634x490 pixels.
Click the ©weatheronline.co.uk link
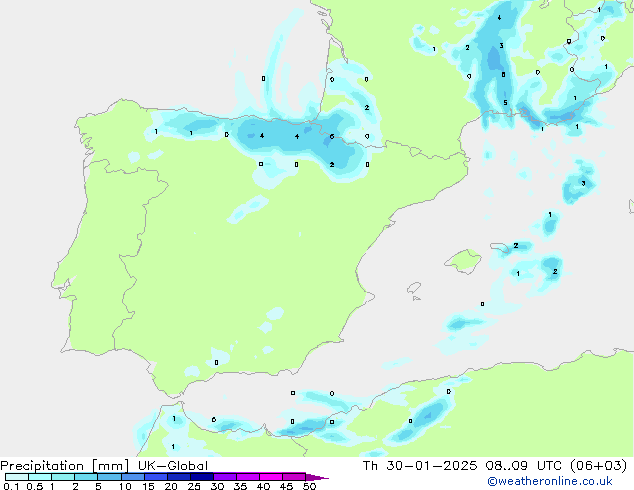550,481
